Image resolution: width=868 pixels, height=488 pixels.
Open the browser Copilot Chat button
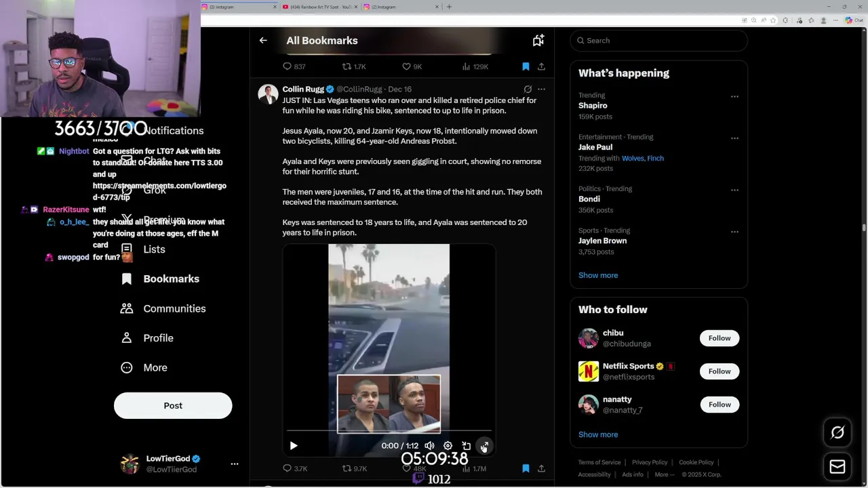click(x=854, y=20)
